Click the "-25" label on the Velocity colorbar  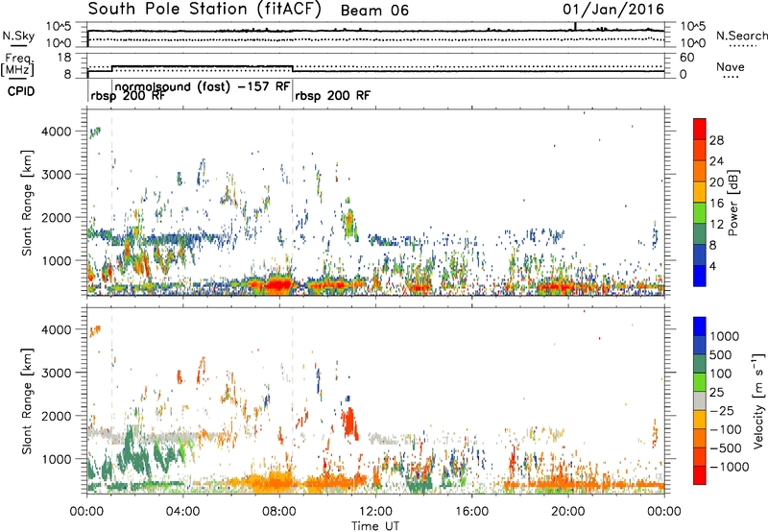(723, 411)
